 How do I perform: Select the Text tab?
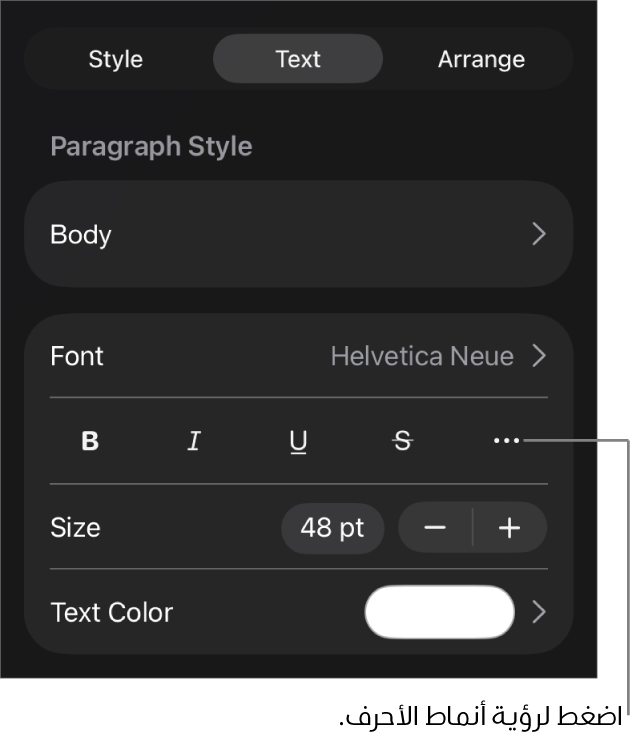[298, 59]
